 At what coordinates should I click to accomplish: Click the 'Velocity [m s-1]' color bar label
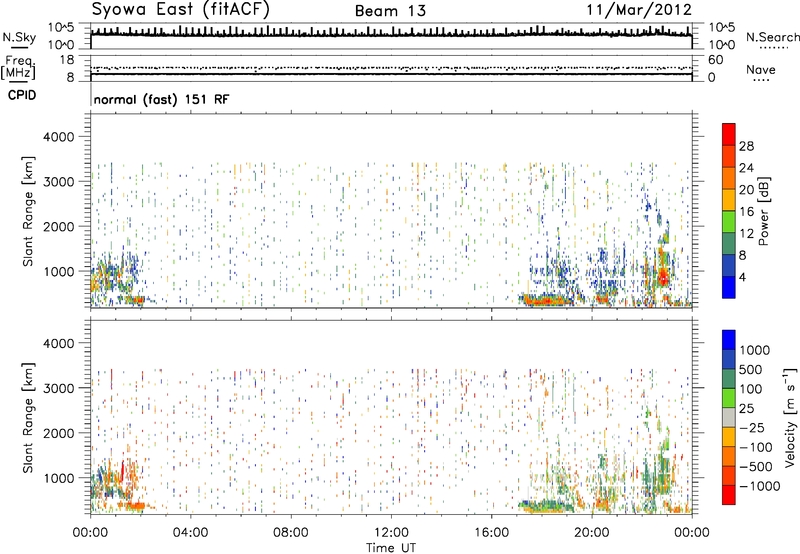pos(790,417)
